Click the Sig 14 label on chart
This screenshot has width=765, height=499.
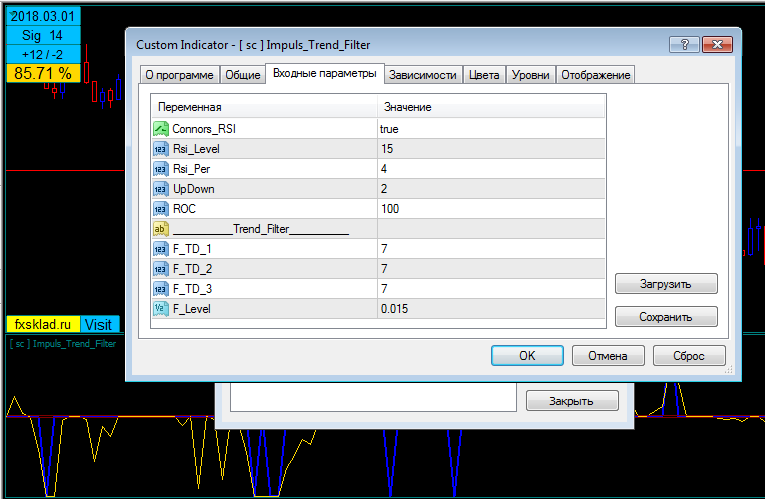[x=43, y=35]
